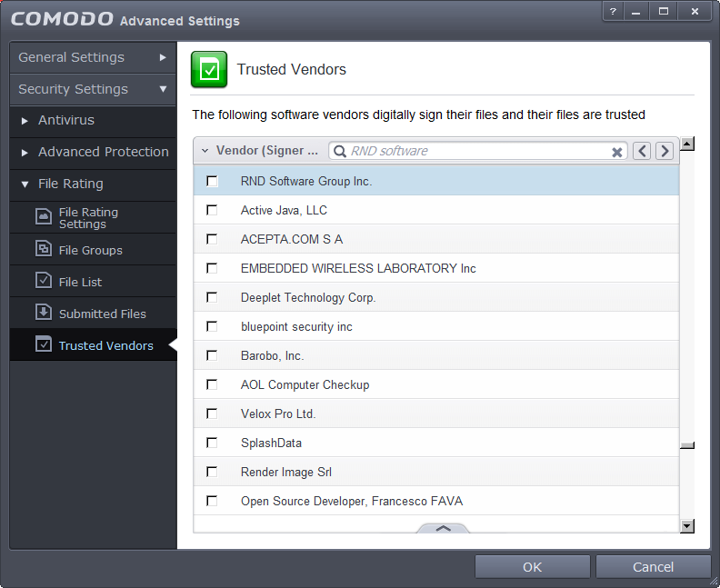Image resolution: width=720 pixels, height=588 pixels.
Task: Select Antivirus in sidebar
Action: pyautogui.click(x=93, y=120)
